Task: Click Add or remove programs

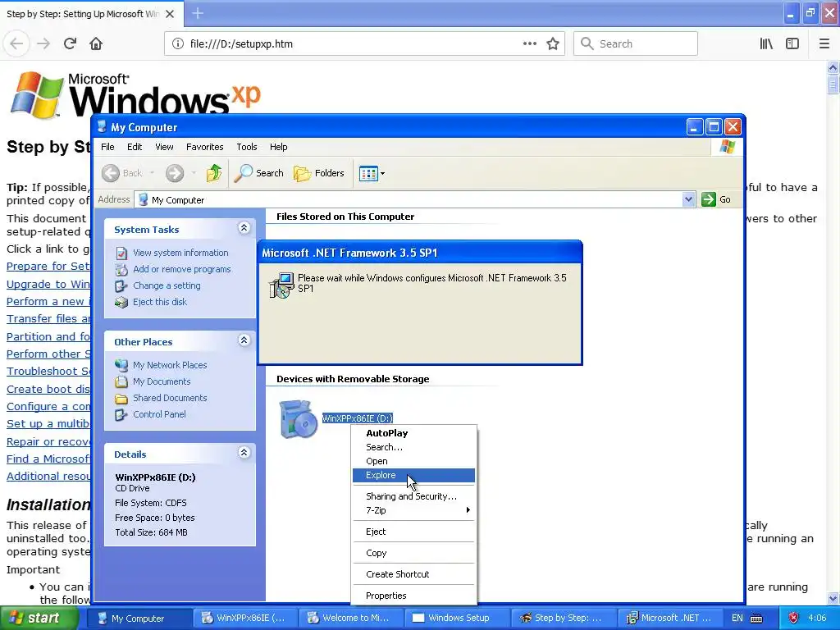Action: coord(182,269)
